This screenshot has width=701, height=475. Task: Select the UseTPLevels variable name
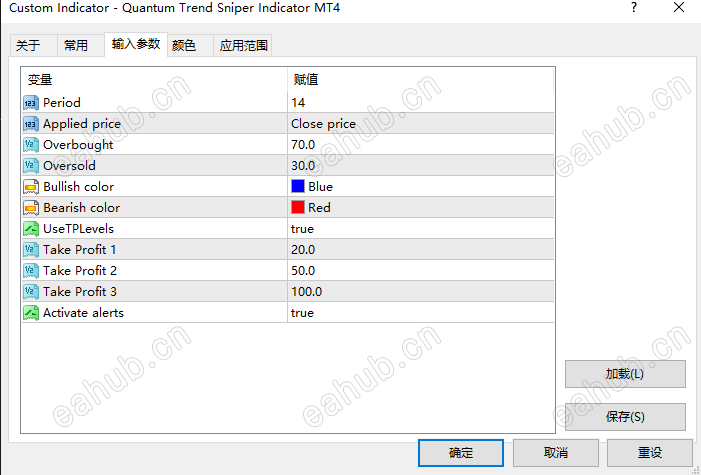click(x=78, y=229)
